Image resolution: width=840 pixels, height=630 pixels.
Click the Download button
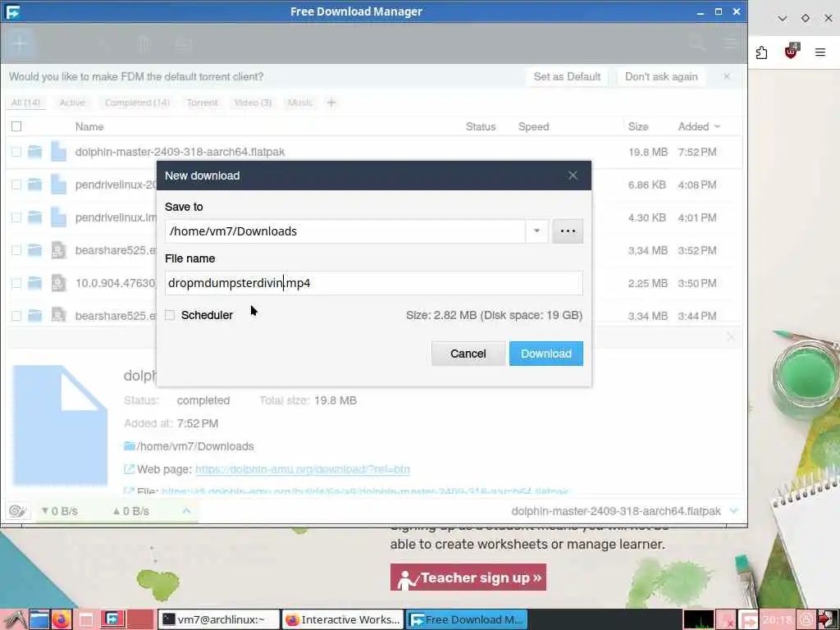click(546, 354)
